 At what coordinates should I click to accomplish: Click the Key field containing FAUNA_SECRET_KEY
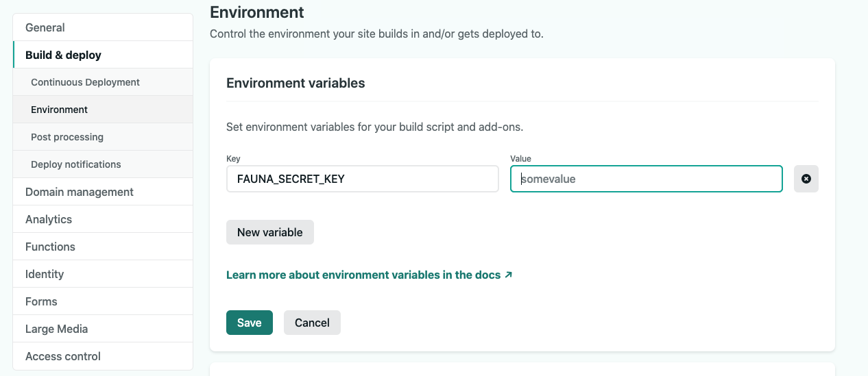[362, 179]
